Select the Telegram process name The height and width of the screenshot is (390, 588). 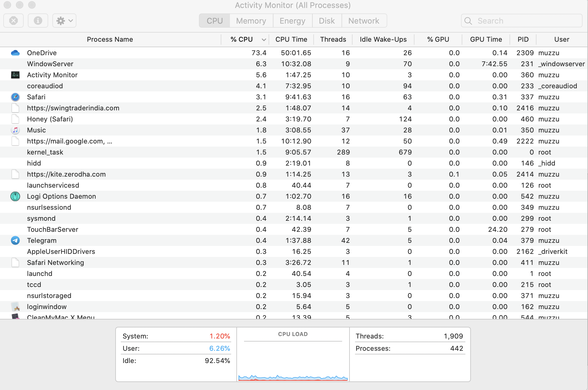tap(42, 240)
